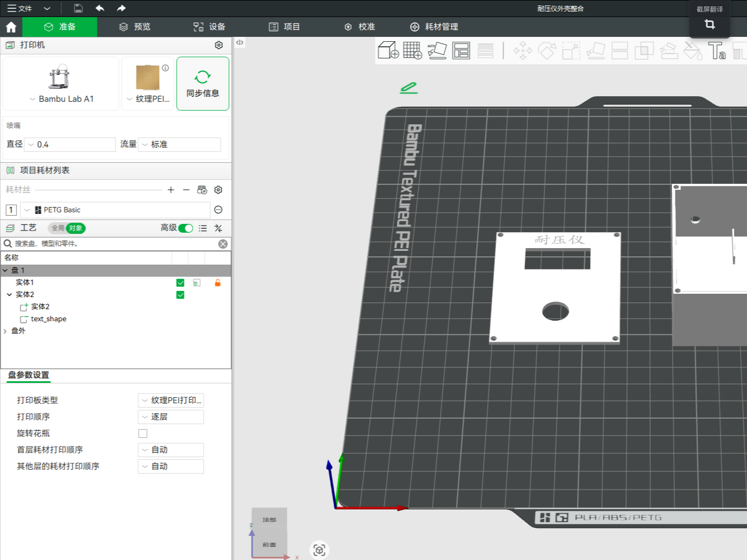
Task: Click the Save floppy disk icon
Action: pos(78,8)
